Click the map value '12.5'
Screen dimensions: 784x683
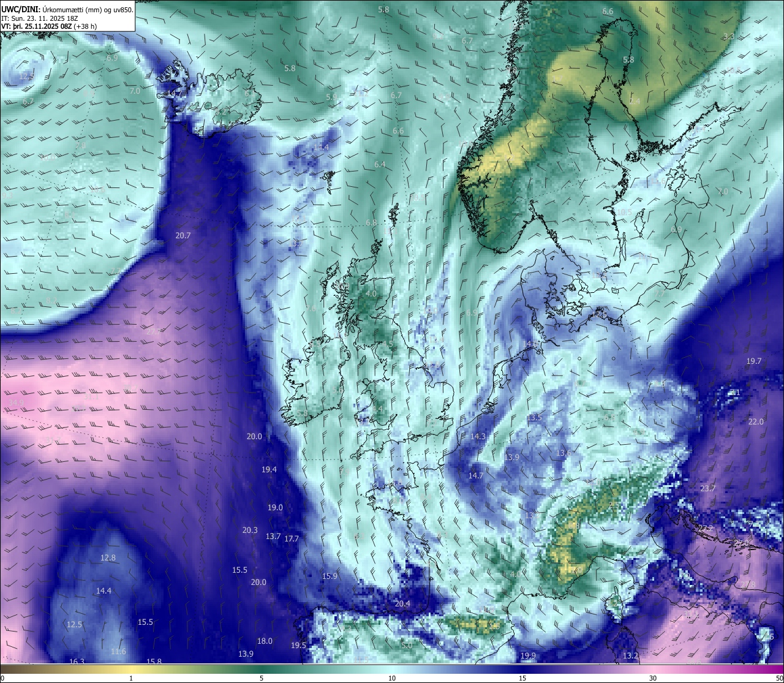75,624
